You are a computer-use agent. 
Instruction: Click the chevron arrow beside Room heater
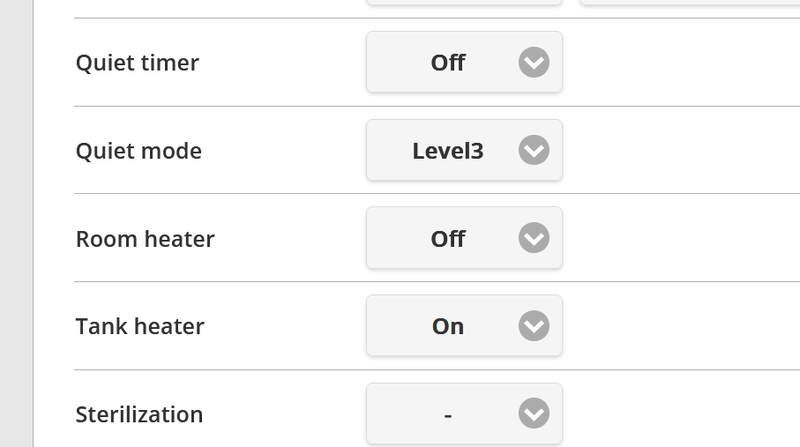534,239
